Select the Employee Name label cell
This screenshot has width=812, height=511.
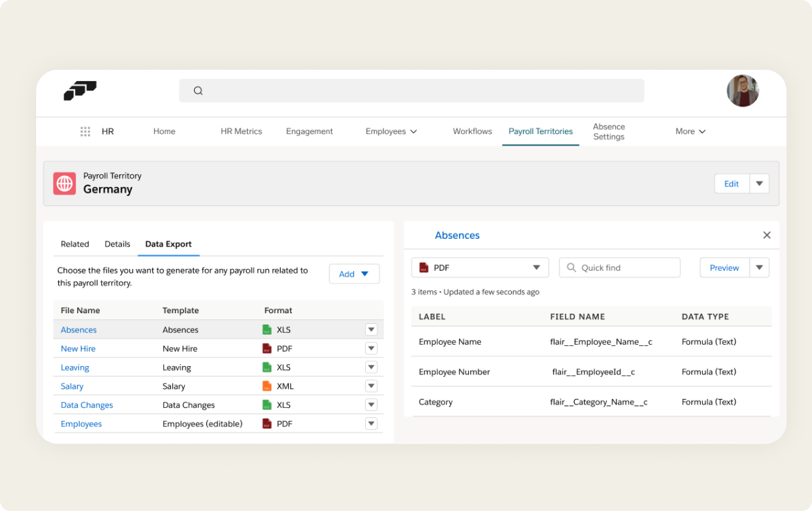click(450, 342)
